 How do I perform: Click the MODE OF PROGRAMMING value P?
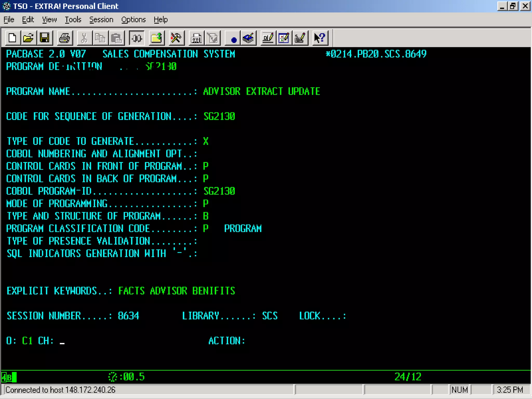coord(206,204)
